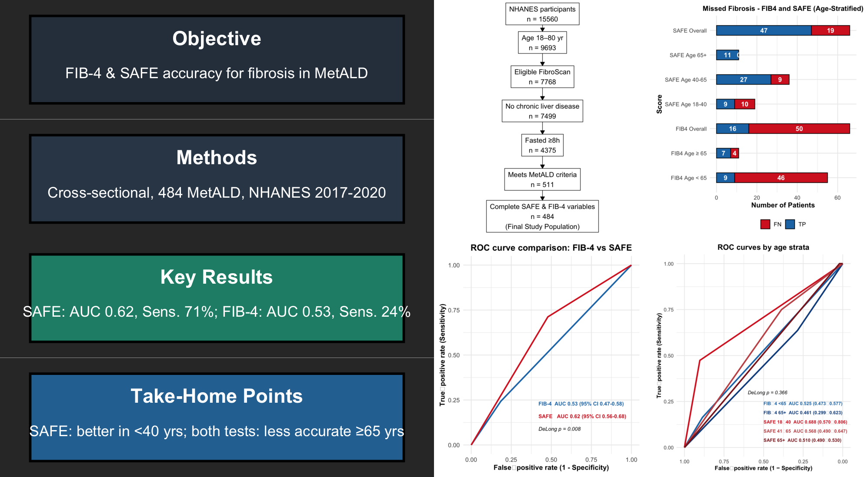The image size is (868, 477).
Task: Click the ROC curves by age strata title
Action: (763, 247)
